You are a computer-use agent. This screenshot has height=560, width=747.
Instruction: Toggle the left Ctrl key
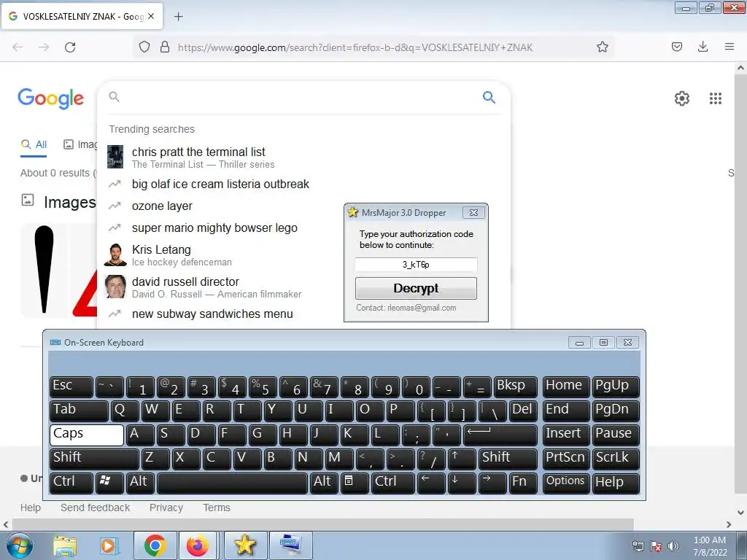(x=71, y=483)
